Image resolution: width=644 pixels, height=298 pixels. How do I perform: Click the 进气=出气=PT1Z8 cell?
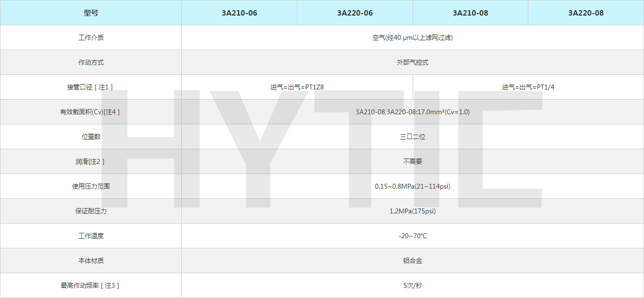click(297, 87)
